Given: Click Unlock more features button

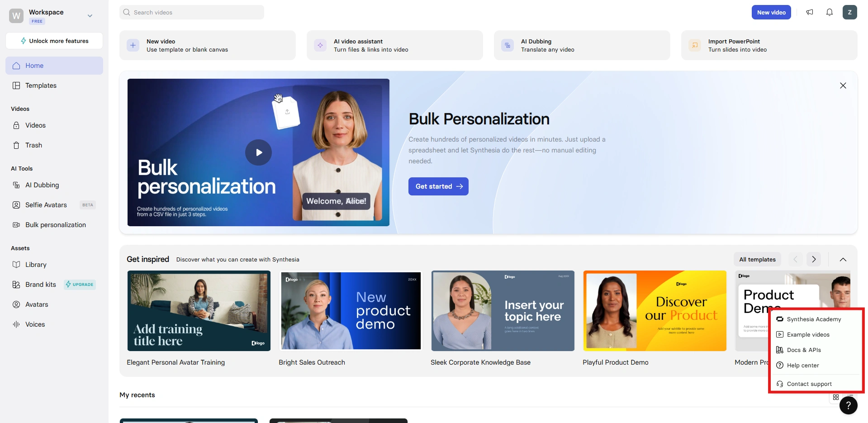Looking at the screenshot, I should [54, 41].
